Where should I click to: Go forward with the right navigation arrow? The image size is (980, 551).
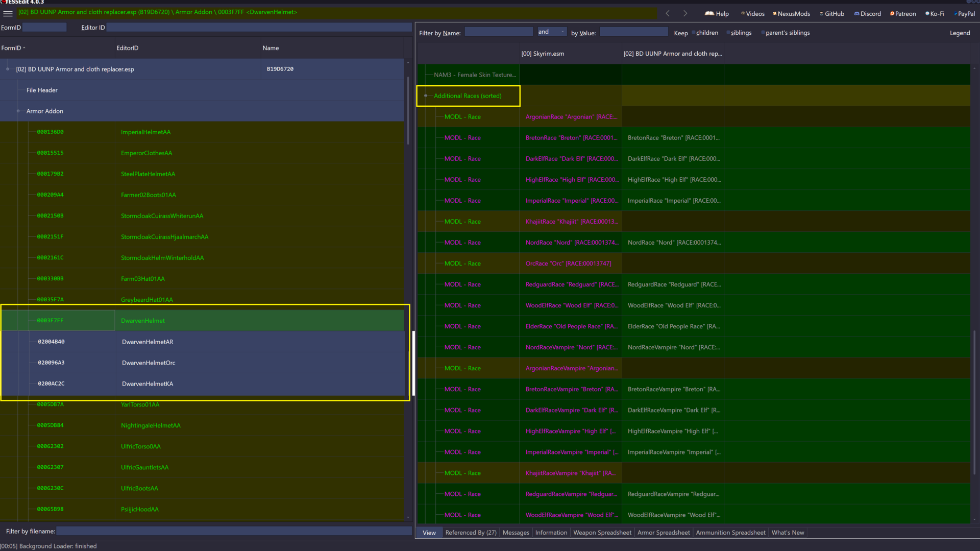click(685, 13)
